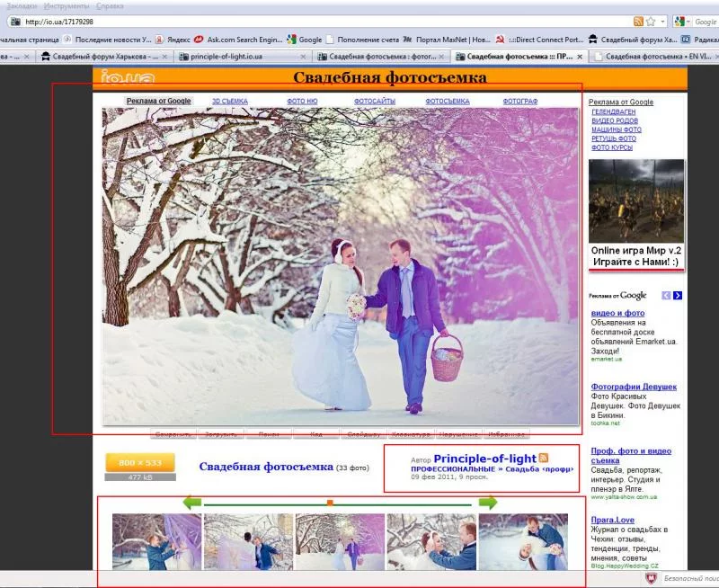
Task: Click next ad arrow beside Google ads
Action: point(678,296)
